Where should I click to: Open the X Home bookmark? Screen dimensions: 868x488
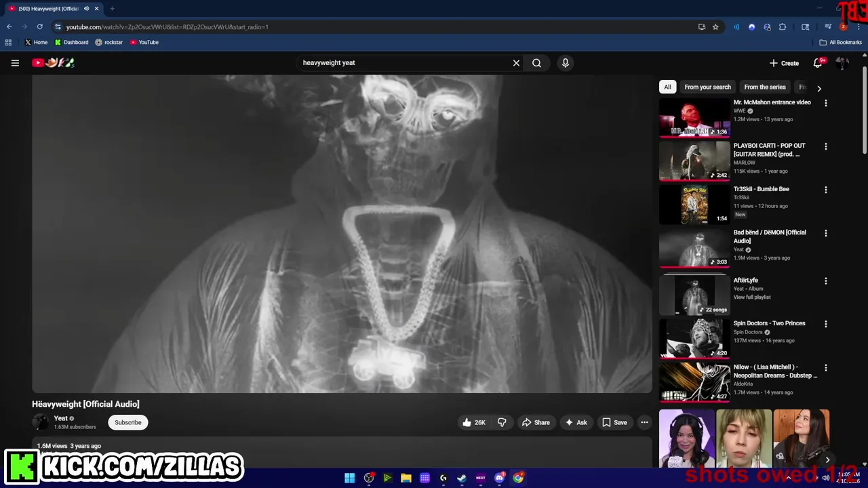point(36,42)
